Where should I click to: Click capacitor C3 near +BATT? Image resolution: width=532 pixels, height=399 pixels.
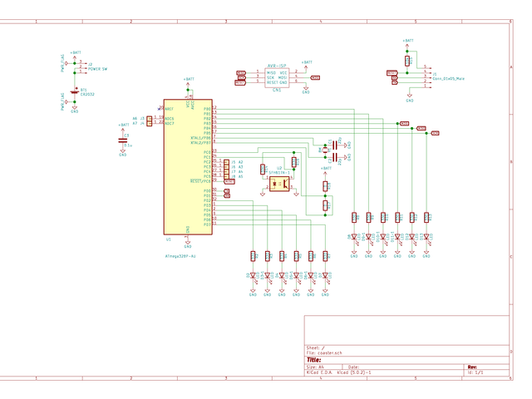coord(123,143)
